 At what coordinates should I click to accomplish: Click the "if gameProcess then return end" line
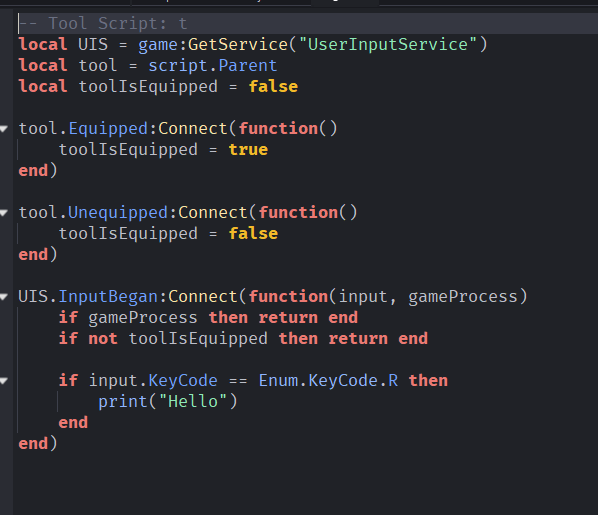point(208,318)
